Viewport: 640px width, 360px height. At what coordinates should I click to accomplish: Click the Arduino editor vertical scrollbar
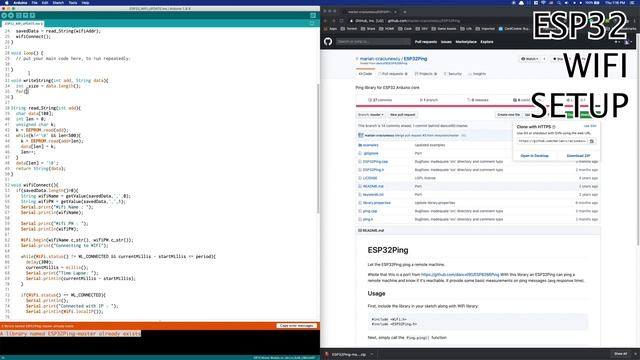click(318, 149)
